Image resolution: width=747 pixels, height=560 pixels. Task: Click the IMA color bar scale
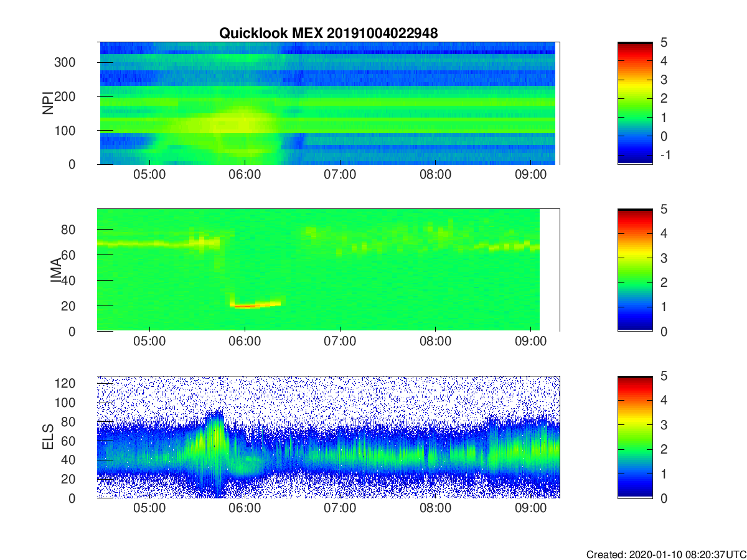click(635, 270)
